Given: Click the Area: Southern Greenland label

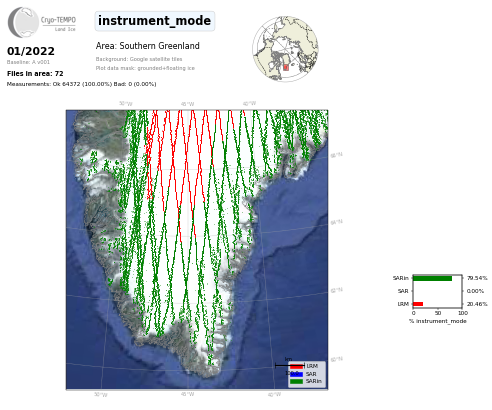Looking at the screenshot, I should pyautogui.click(x=148, y=46).
